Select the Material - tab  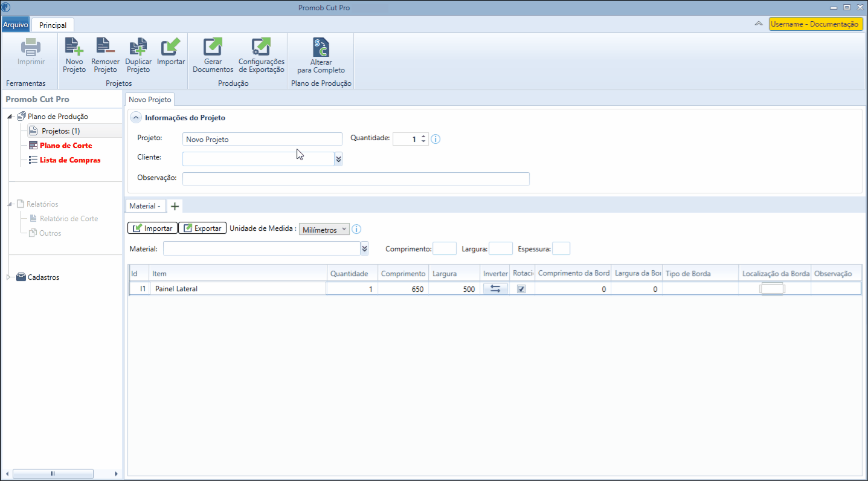(x=145, y=206)
